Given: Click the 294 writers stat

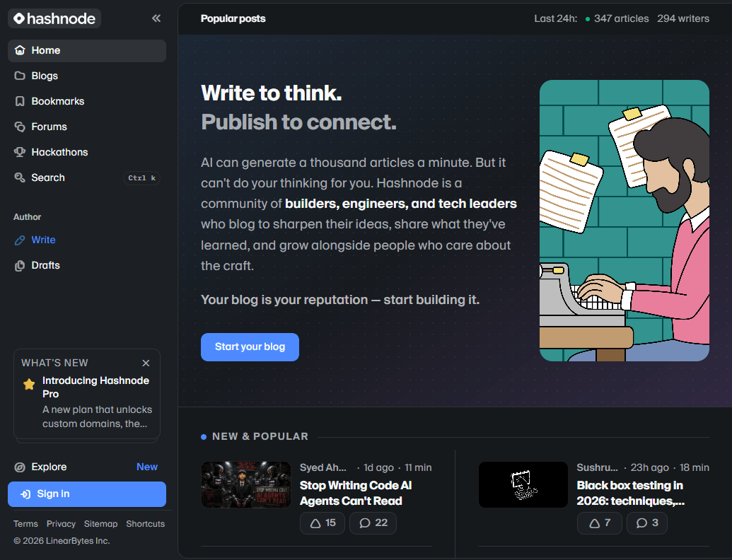Looking at the screenshot, I should point(683,18).
